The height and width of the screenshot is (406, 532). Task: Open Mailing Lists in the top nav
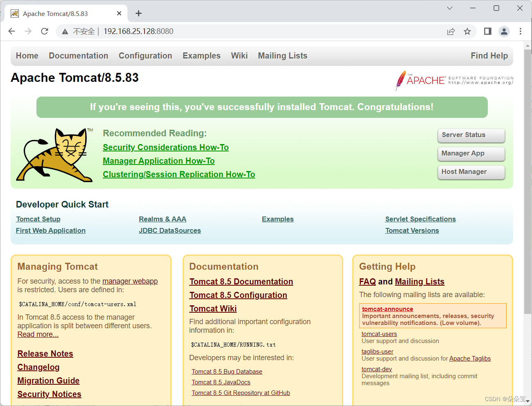(283, 56)
